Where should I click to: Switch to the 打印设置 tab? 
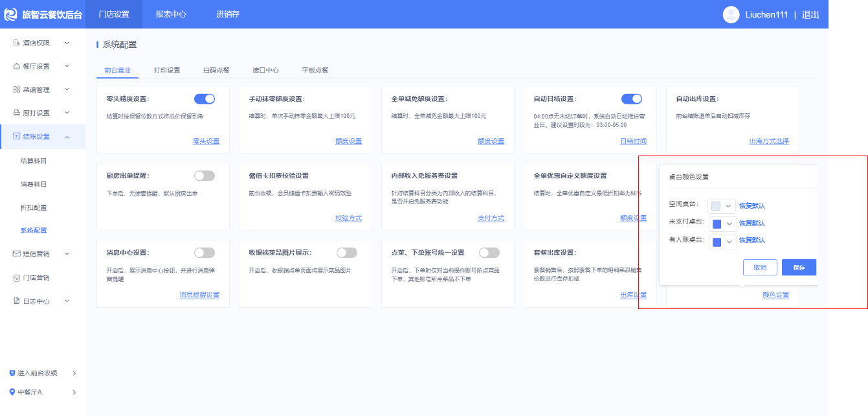pos(167,70)
